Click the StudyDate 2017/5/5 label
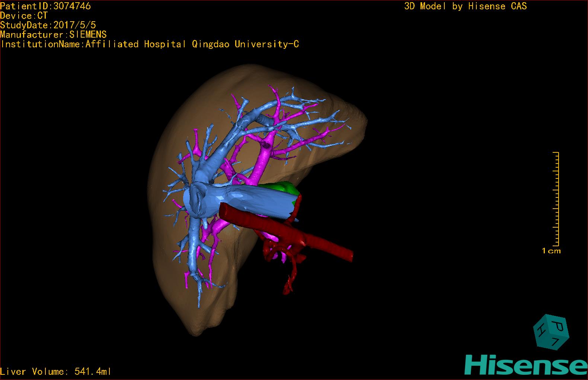The width and height of the screenshot is (588, 380). coord(48,25)
